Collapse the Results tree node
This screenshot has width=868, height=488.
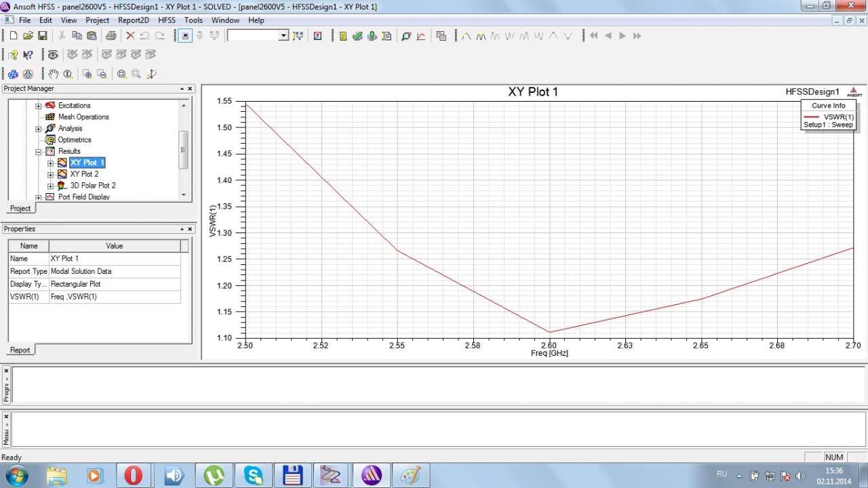(39, 151)
